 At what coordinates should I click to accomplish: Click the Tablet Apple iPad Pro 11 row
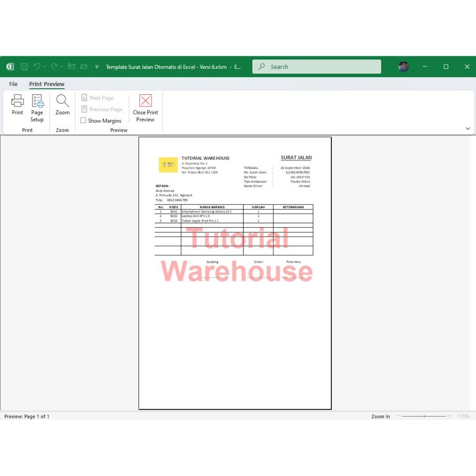[234, 221]
